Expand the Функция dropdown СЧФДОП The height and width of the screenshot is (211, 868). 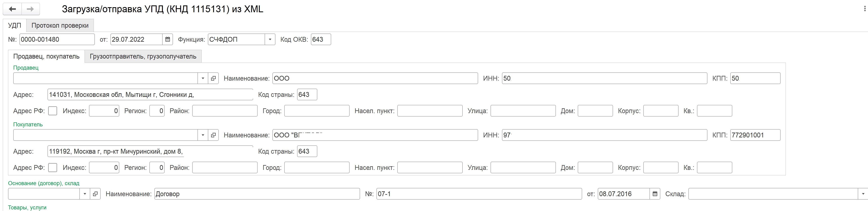point(270,40)
